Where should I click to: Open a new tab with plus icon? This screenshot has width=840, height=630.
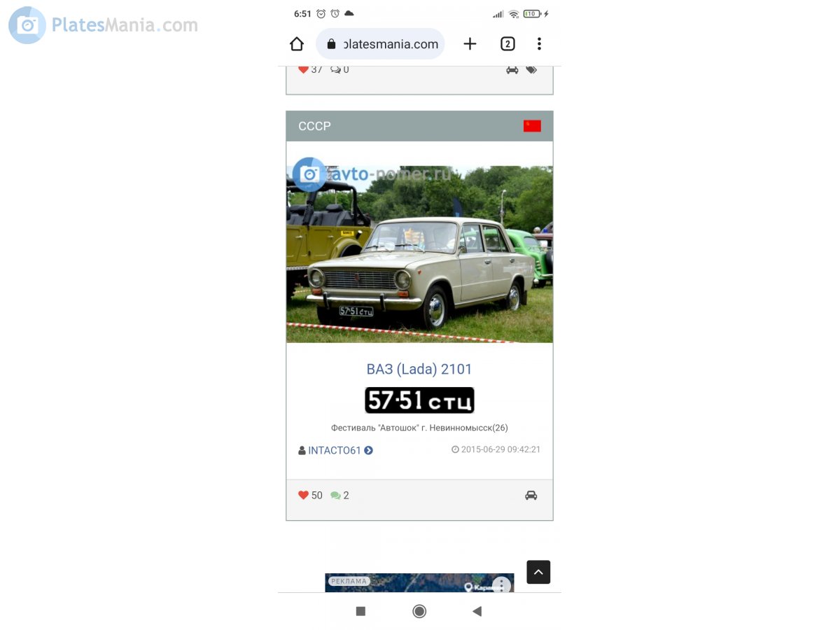point(470,44)
